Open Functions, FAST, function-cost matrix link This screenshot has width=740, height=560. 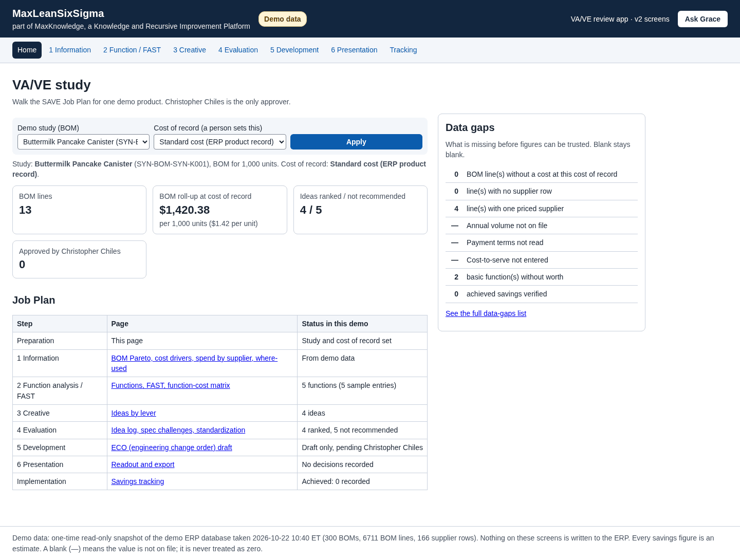pos(171,385)
